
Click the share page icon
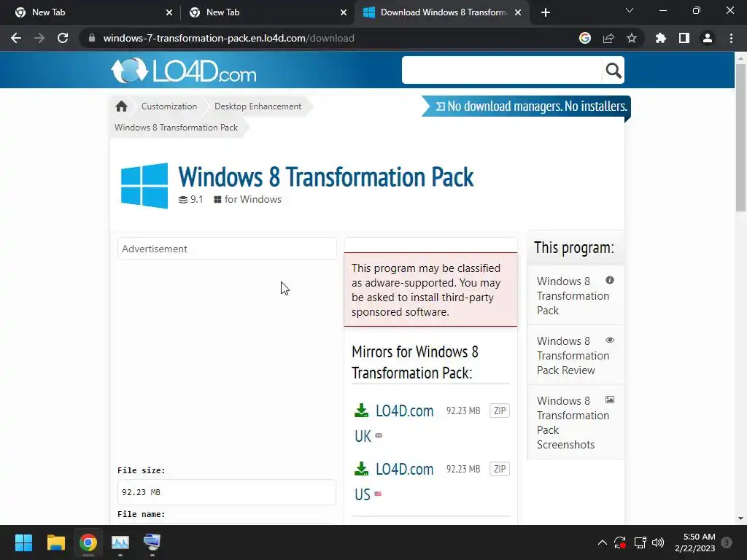point(608,38)
